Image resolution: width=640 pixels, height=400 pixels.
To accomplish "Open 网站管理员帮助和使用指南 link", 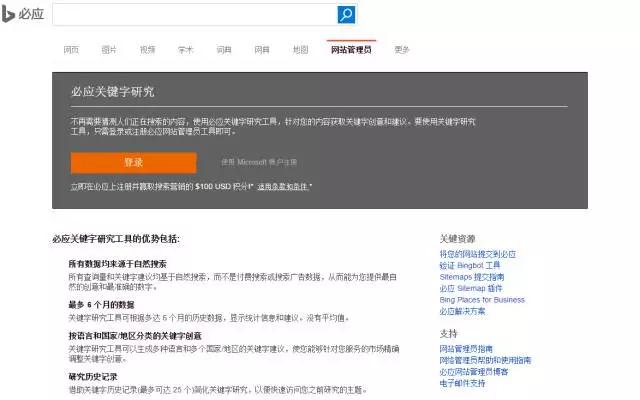I will [x=485, y=360].
